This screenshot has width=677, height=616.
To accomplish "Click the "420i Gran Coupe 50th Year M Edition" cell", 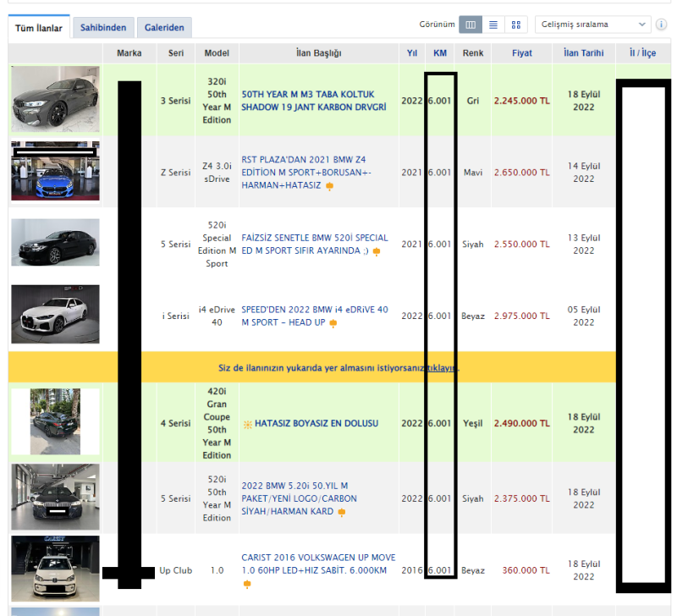I will (217, 423).
